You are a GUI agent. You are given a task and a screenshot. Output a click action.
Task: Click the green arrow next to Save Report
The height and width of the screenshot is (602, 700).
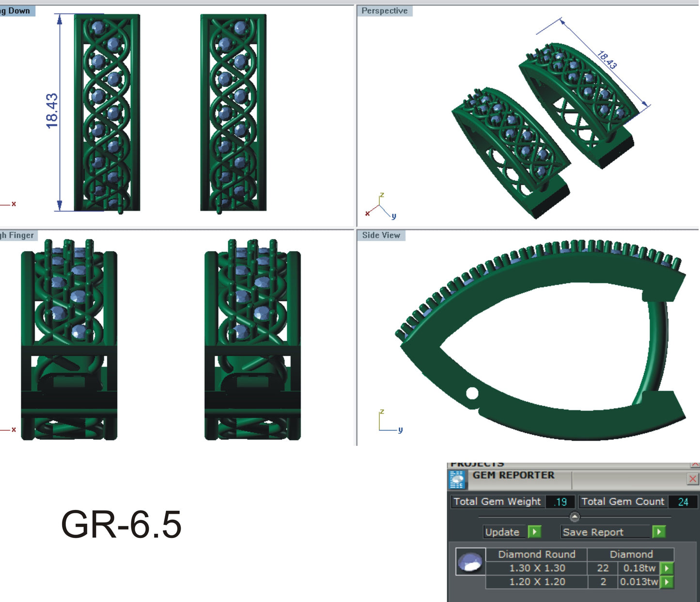click(x=658, y=532)
